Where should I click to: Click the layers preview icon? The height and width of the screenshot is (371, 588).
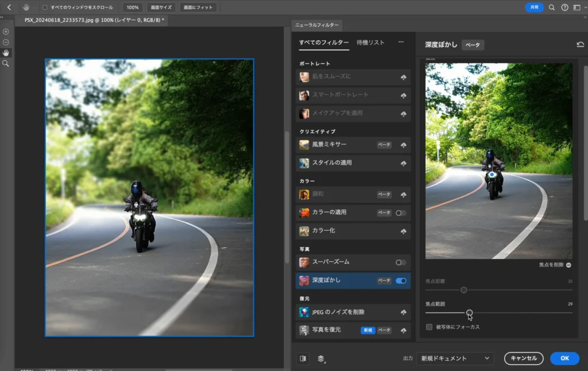320,358
